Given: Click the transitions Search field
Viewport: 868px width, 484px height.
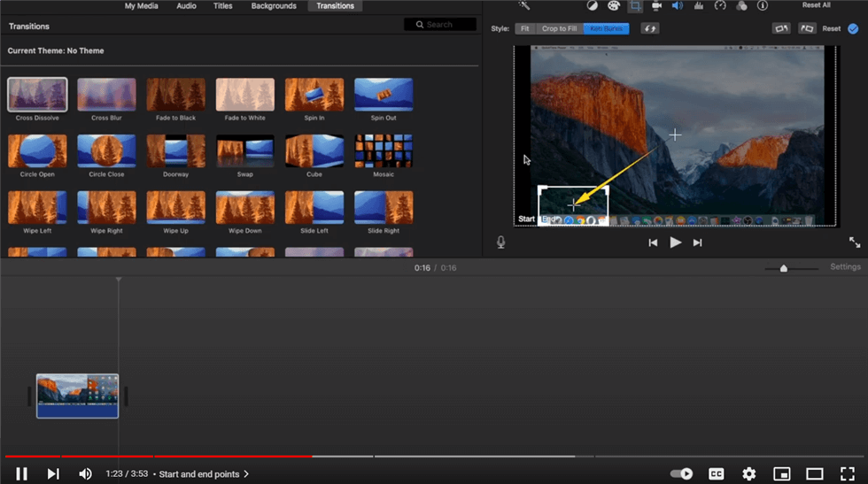Looking at the screenshot, I should click(440, 25).
